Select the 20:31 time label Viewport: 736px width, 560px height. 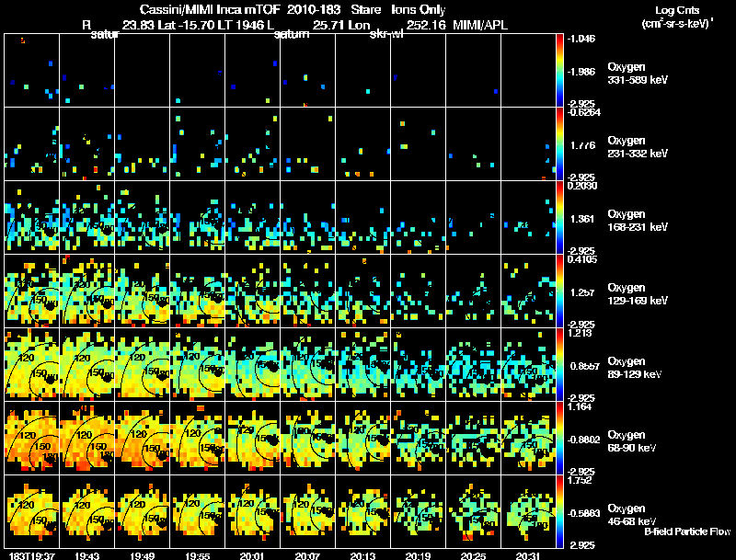coord(528,554)
